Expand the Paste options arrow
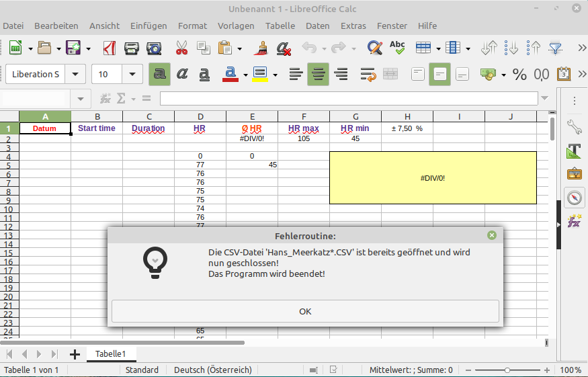Image resolution: width=588 pixels, height=377 pixels. tap(240, 49)
